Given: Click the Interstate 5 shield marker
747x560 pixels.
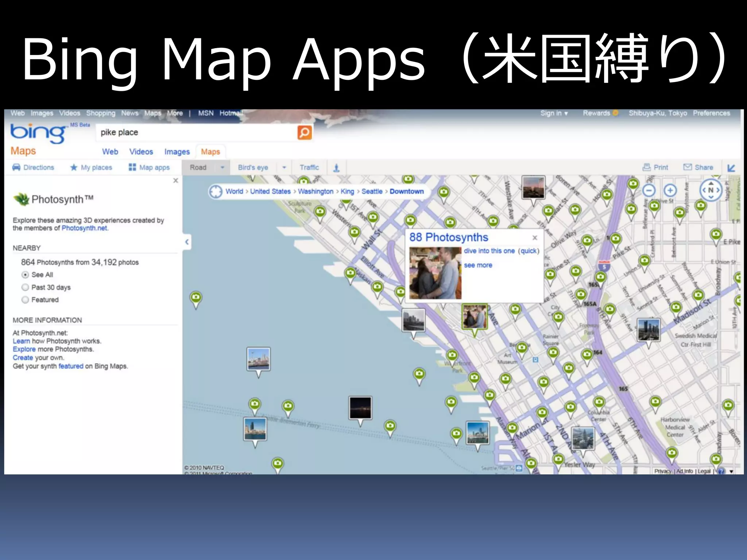Looking at the screenshot, I should [x=604, y=266].
